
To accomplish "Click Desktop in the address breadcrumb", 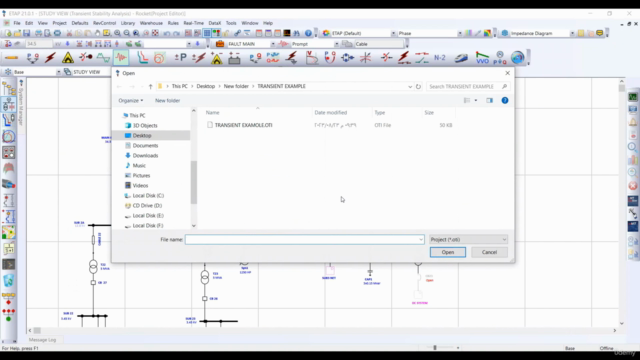I will [x=206, y=86].
